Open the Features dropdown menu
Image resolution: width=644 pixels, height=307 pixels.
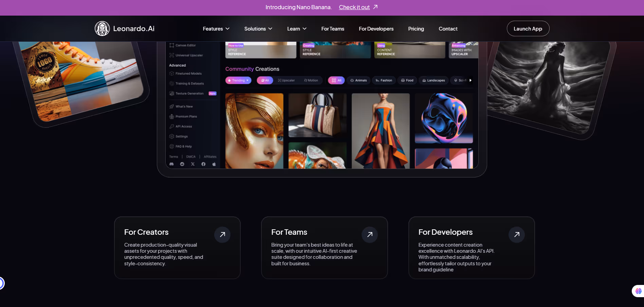pyautogui.click(x=216, y=29)
